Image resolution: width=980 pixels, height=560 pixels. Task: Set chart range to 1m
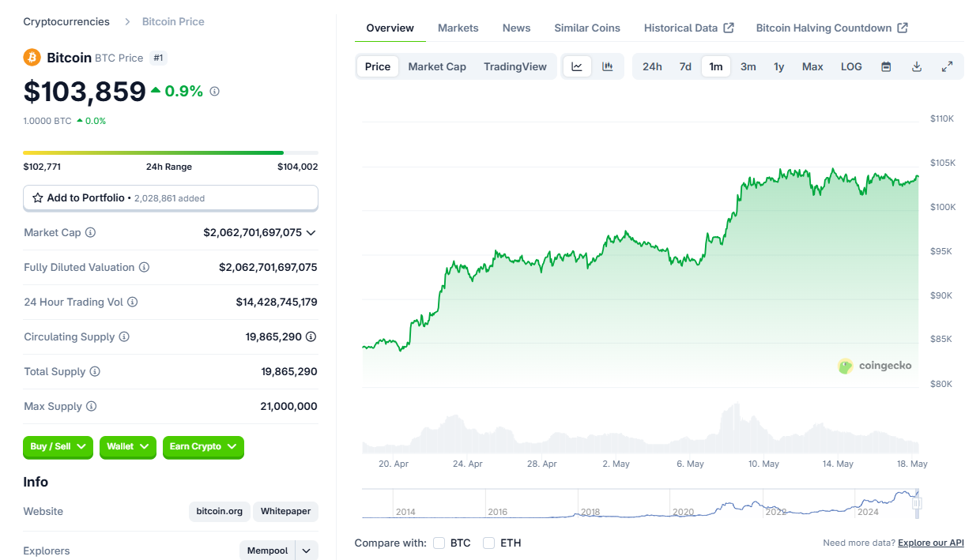tap(716, 67)
